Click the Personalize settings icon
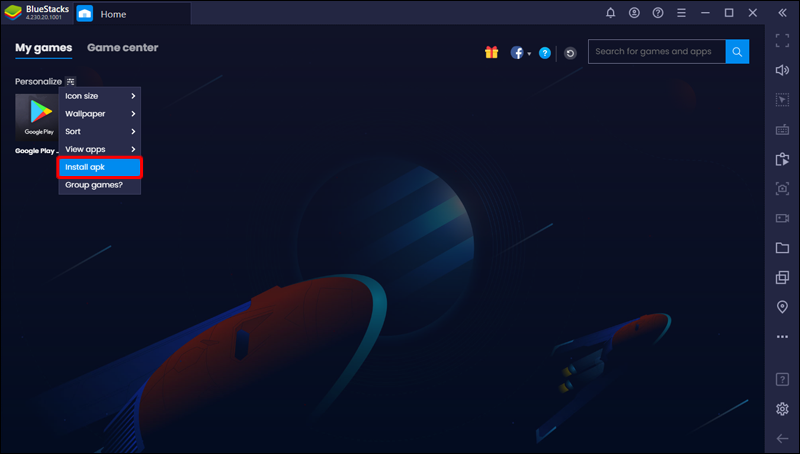Screen dimensions: 800x454 [70, 82]
